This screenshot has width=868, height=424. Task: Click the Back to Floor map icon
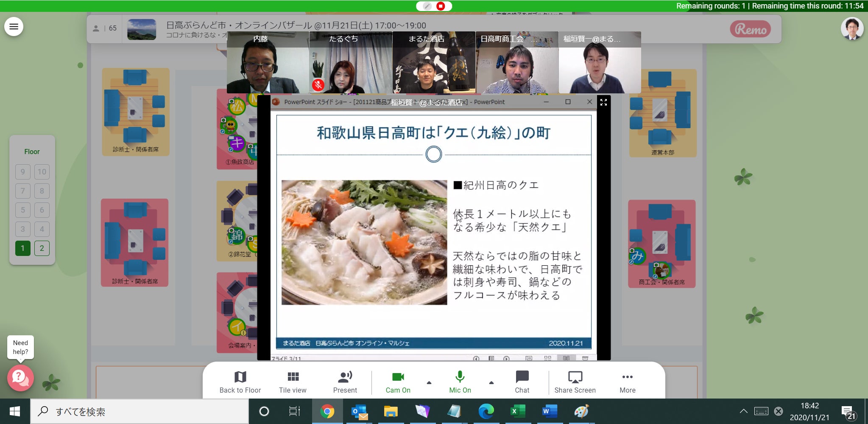pyautogui.click(x=240, y=377)
